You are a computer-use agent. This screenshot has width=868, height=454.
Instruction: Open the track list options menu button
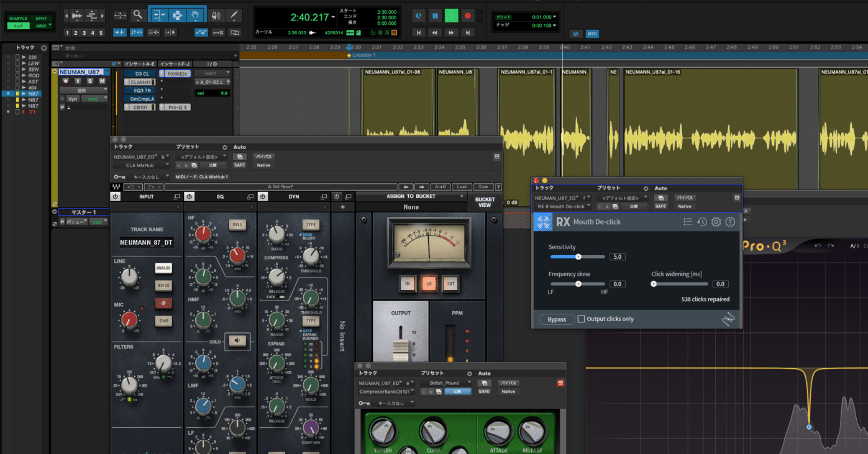tap(44, 48)
